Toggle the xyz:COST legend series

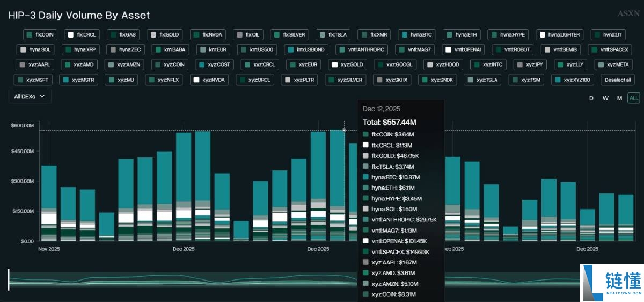(215, 65)
